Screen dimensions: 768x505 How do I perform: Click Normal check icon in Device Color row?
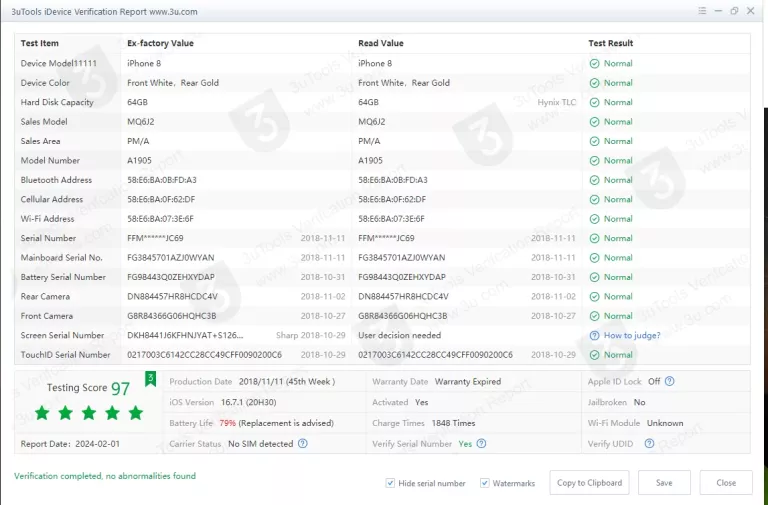click(595, 83)
